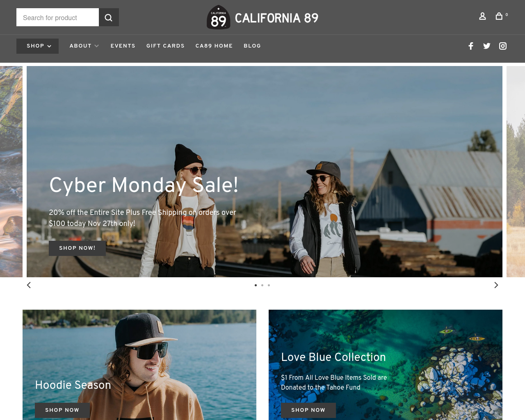Visit the Instagram profile icon
Viewport: 525px width, 420px height.
pos(503,46)
